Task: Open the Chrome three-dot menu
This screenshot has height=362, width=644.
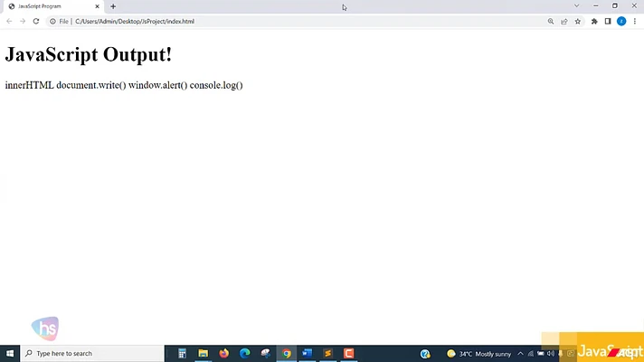Action: (x=635, y=22)
